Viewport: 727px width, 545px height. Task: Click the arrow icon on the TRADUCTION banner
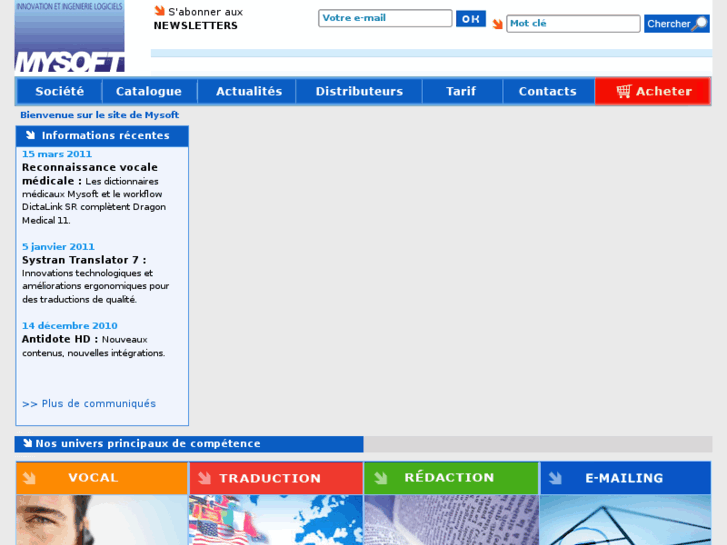[204, 478]
